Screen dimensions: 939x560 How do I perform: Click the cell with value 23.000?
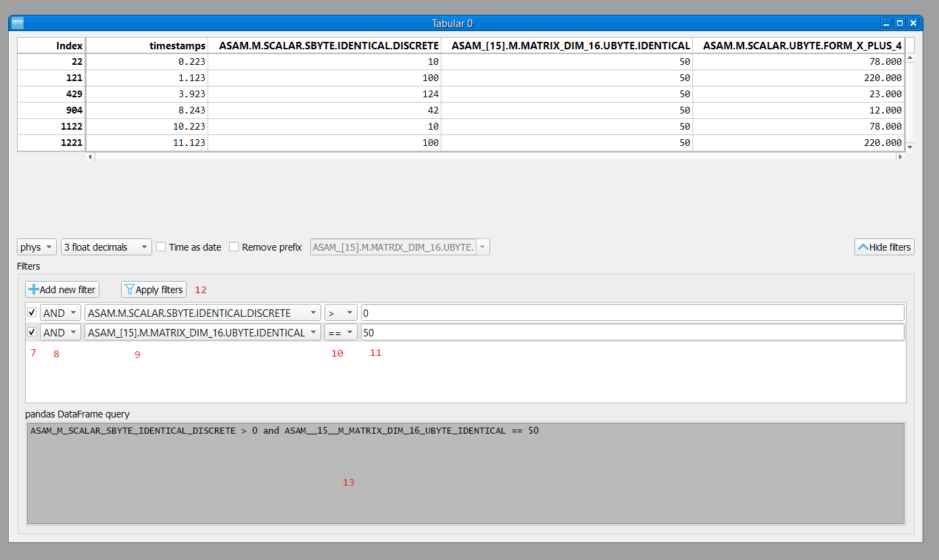(x=798, y=94)
